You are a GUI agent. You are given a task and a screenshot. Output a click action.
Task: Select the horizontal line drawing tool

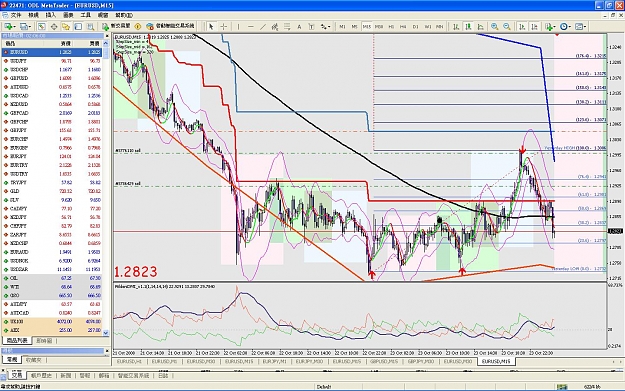[x=251, y=26]
